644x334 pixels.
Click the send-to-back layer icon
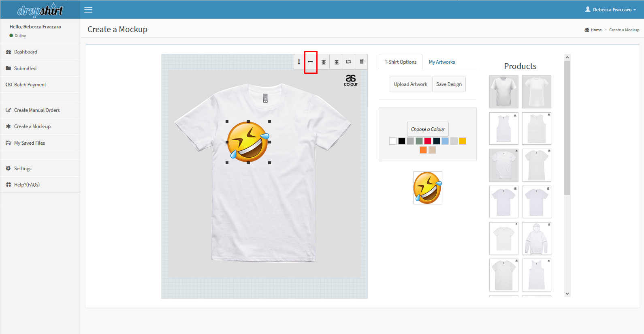pos(336,62)
